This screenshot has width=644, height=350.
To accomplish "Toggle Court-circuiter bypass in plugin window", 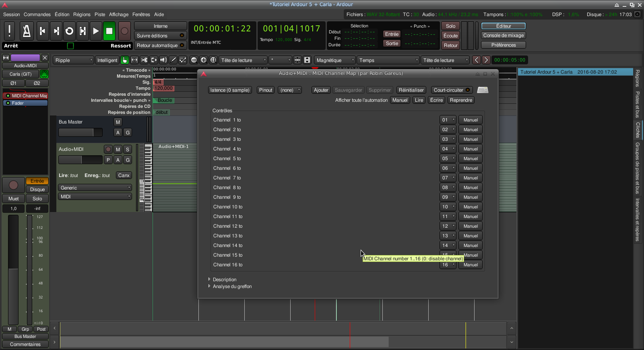I will pyautogui.click(x=452, y=90).
